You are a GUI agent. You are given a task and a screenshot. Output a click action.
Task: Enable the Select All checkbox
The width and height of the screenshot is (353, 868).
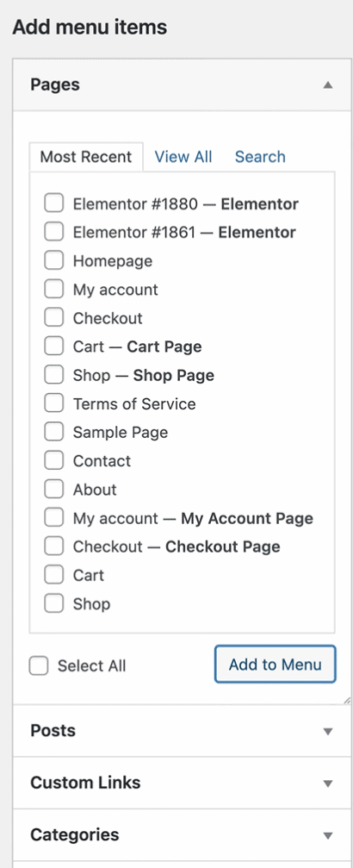tap(39, 665)
